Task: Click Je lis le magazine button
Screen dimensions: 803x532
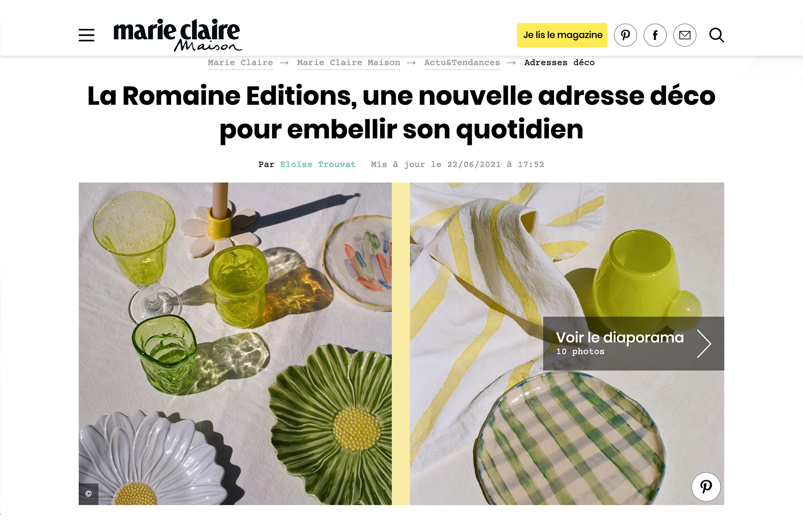Action: pos(562,35)
